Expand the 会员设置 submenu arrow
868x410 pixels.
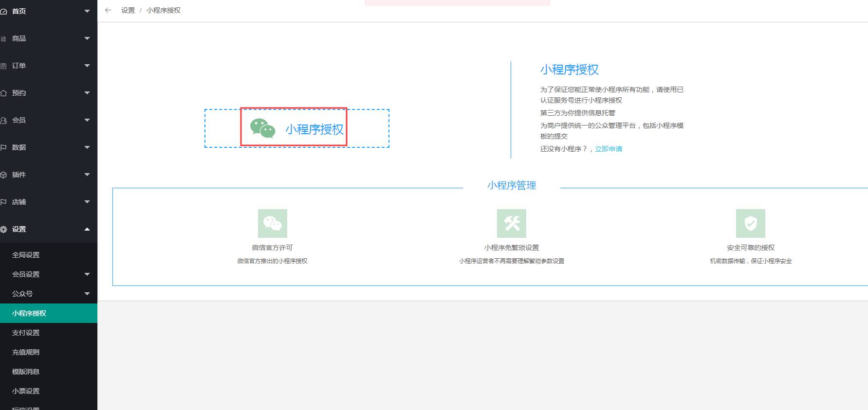[87, 274]
